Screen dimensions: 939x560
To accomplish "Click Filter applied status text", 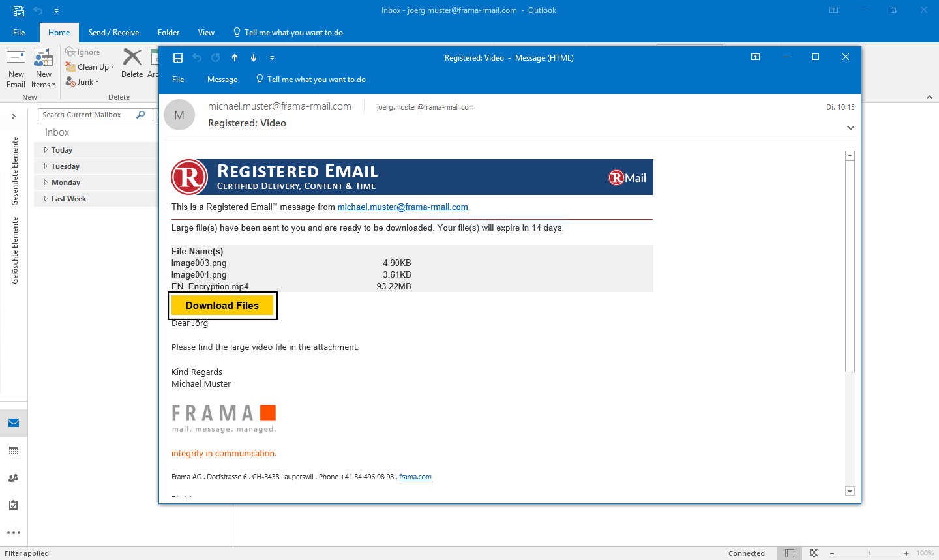I will point(27,553).
